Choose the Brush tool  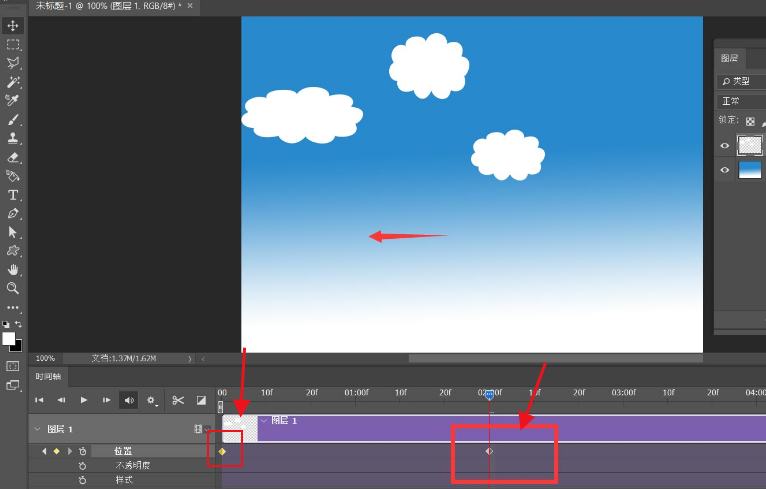click(x=13, y=119)
